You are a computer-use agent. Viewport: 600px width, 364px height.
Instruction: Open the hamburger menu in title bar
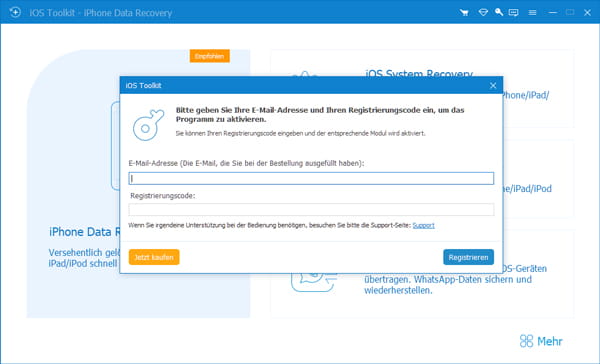(x=532, y=13)
